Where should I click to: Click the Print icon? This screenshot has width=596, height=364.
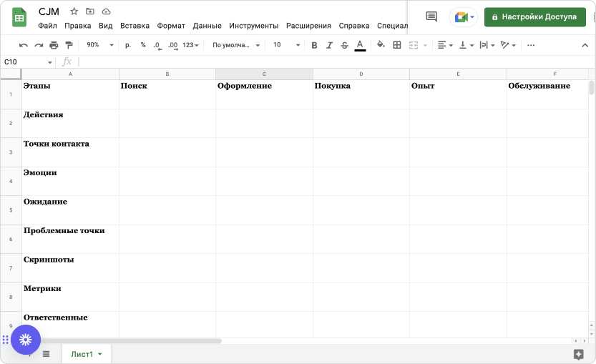tap(54, 45)
